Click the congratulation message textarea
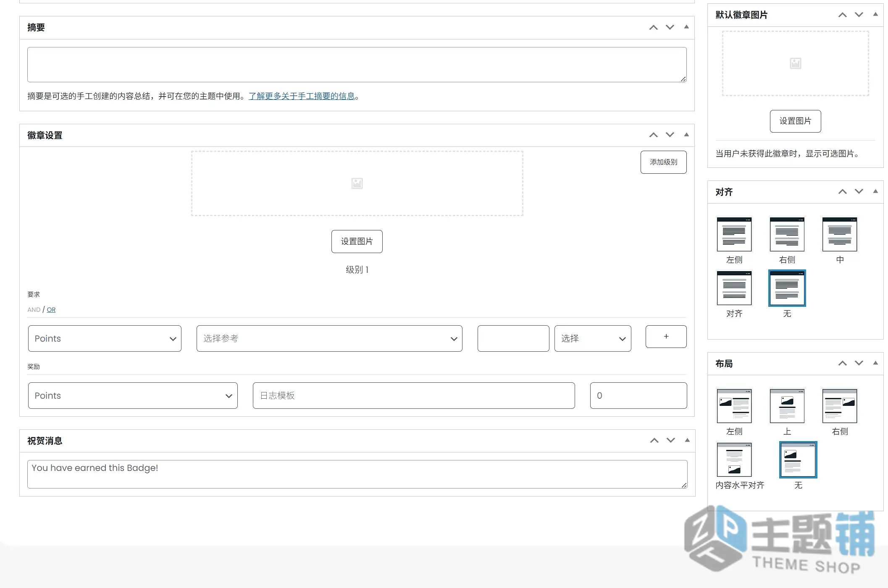Screen dimensions: 888x588 click(357, 474)
